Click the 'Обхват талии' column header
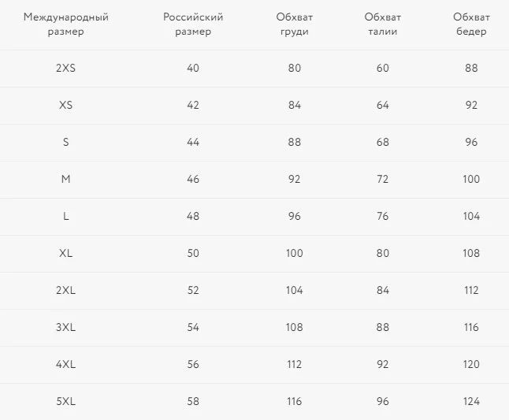 click(383, 24)
